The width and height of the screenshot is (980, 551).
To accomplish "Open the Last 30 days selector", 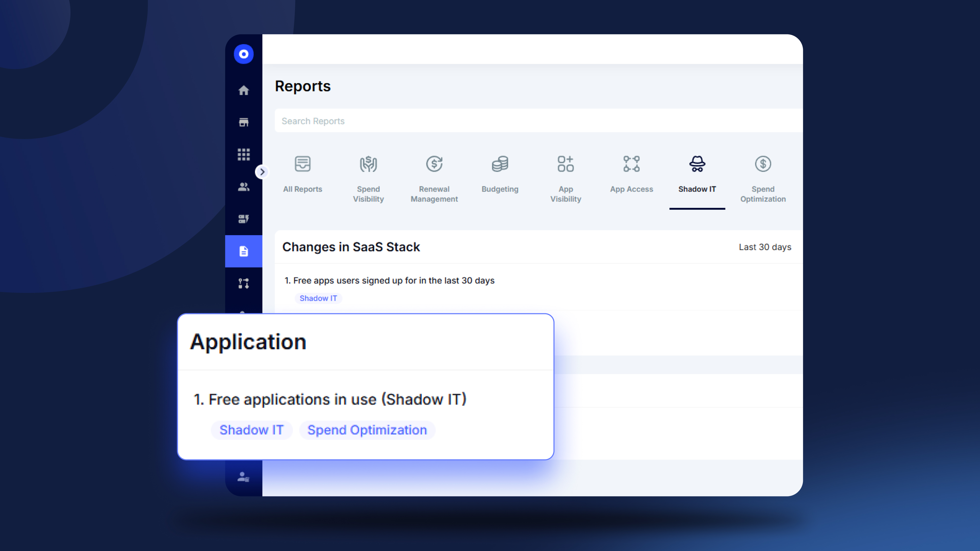I will 765,247.
